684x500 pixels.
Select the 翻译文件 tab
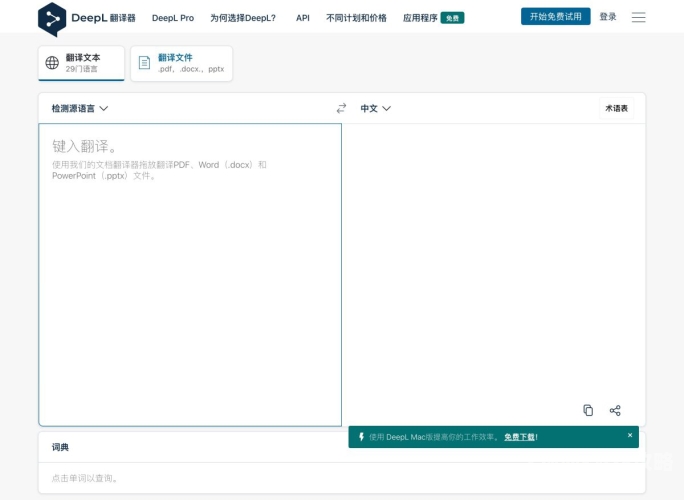(x=181, y=63)
